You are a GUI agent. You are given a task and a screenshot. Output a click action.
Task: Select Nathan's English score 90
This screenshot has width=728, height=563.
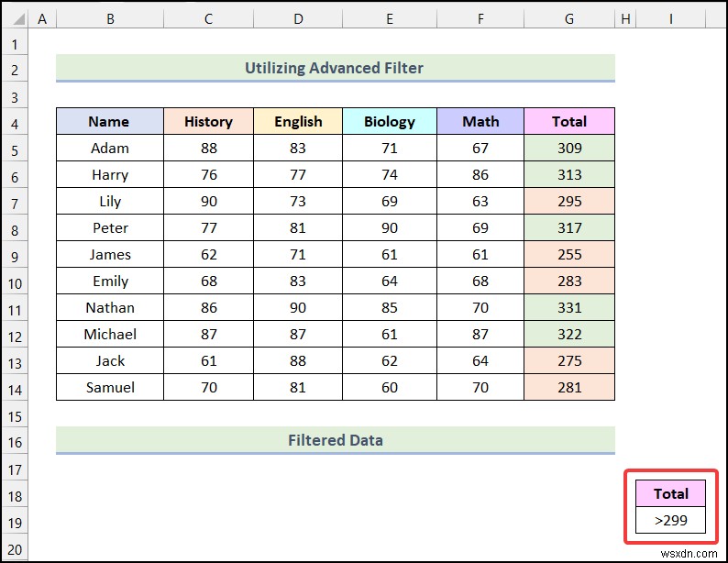point(298,307)
